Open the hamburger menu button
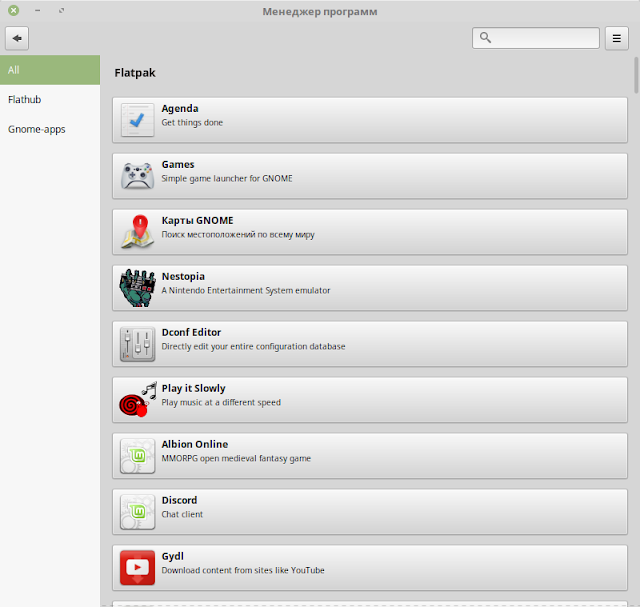 tap(616, 38)
